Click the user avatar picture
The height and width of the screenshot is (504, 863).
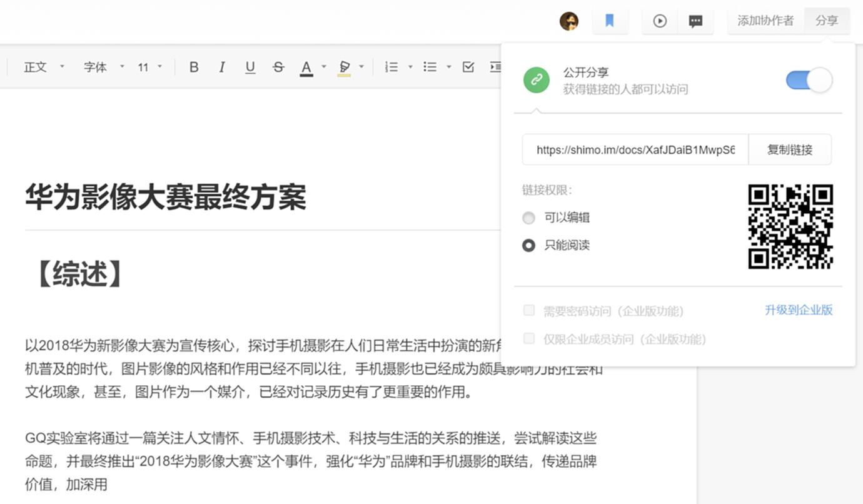(569, 21)
